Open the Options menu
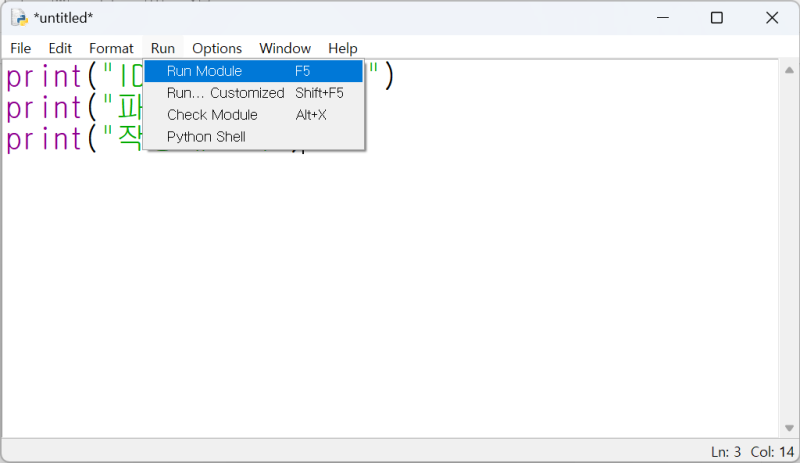Screen dimensions: 800x463 (x=217, y=48)
